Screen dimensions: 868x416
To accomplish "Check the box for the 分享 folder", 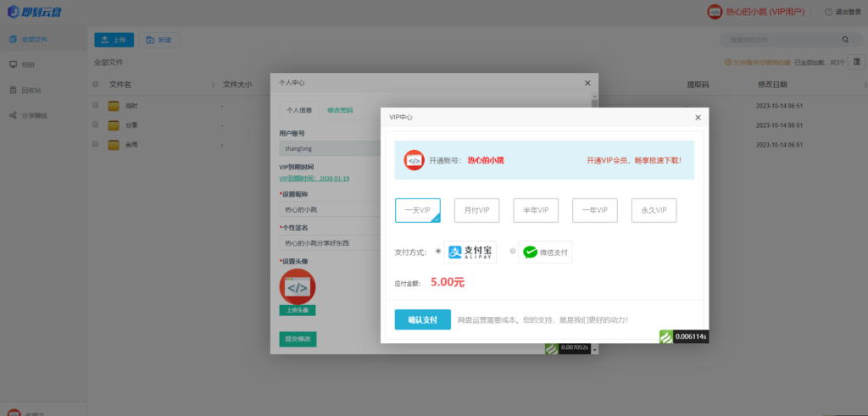I will pyautogui.click(x=96, y=125).
